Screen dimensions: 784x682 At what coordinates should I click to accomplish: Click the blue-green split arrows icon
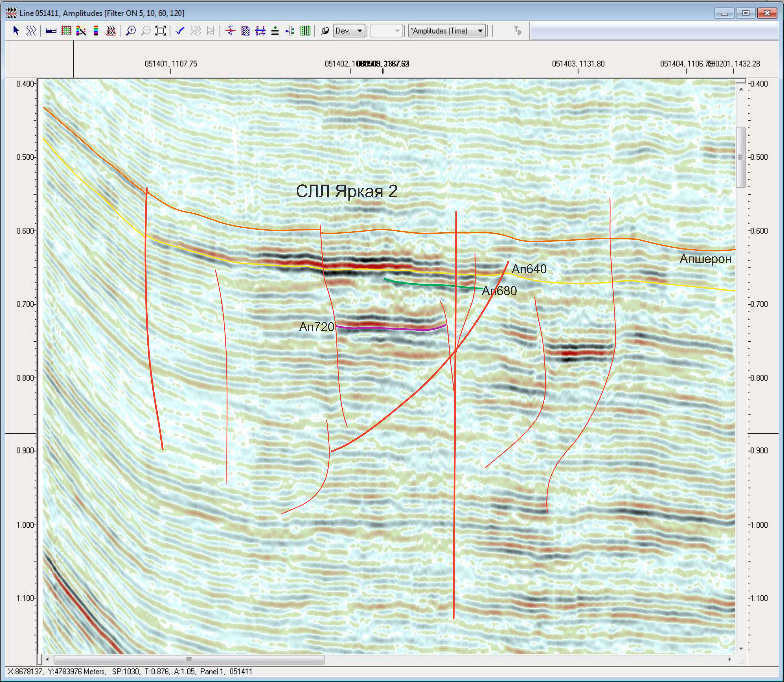point(290,31)
